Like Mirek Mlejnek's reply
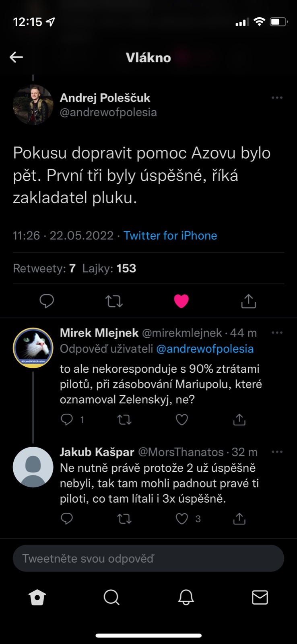 click(182, 420)
